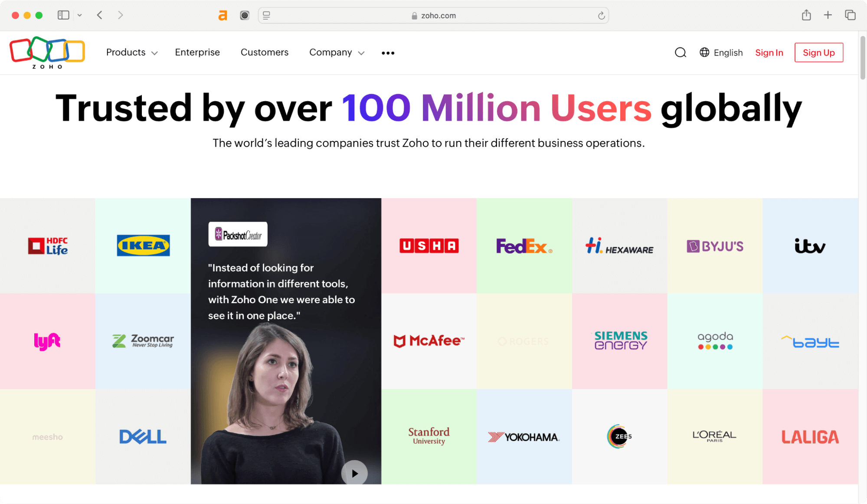Click the Zoomcar logo tile
Image resolution: width=867 pixels, height=504 pixels.
point(143,341)
